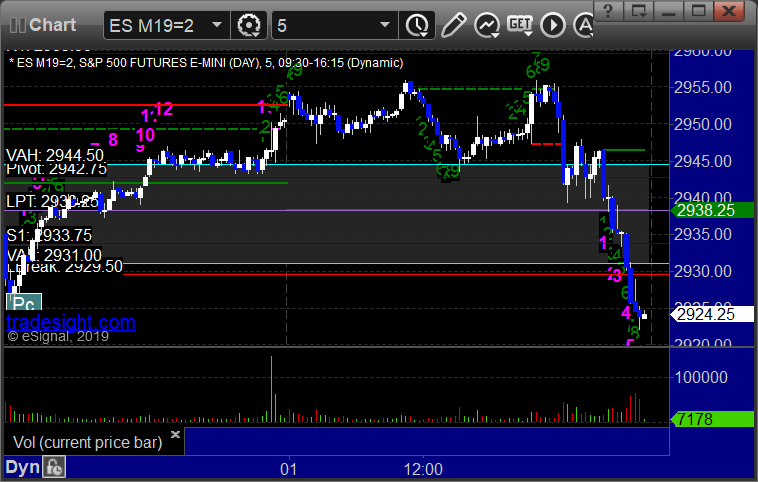Maximize the chart window
758x482 pixels.
(698, 11)
